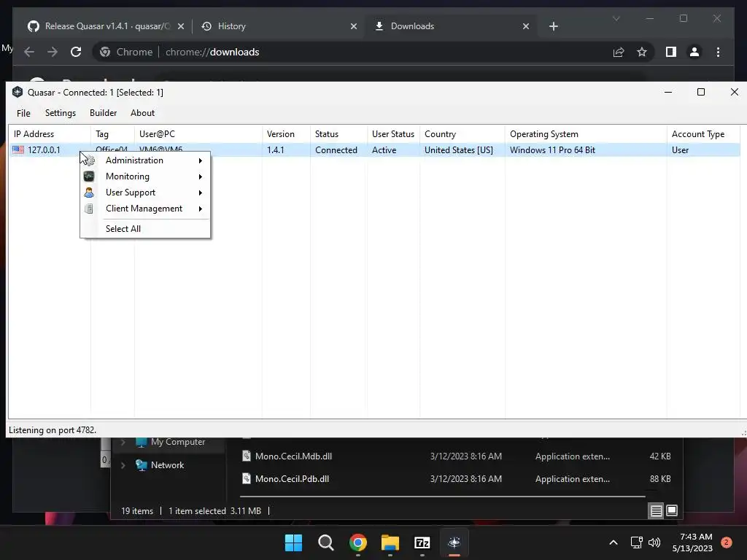Expand the Client Management submenu arrow
Viewport: 747px width, 560px height.
click(201, 209)
